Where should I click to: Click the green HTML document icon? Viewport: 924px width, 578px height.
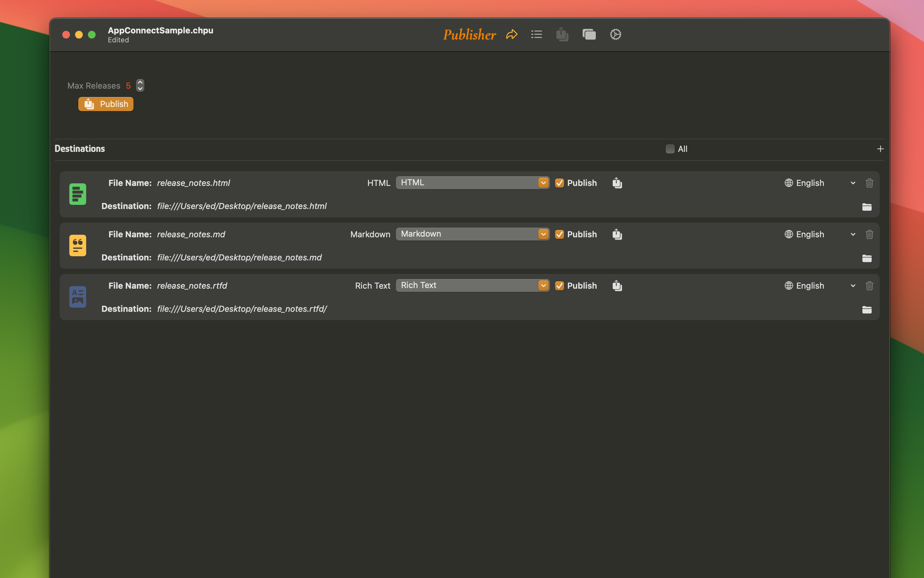(78, 194)
